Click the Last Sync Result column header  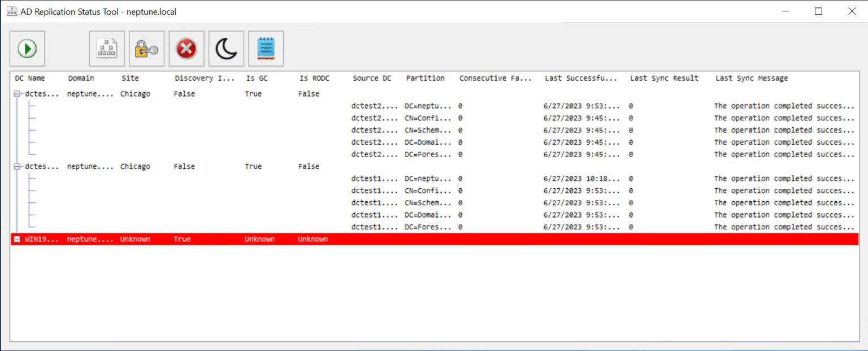[665, 78]
